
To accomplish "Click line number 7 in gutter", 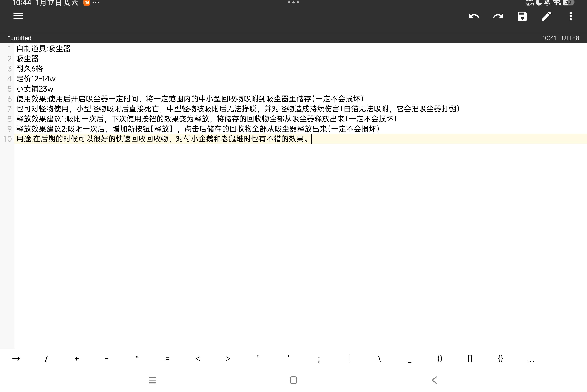I will tap(9, 109).
